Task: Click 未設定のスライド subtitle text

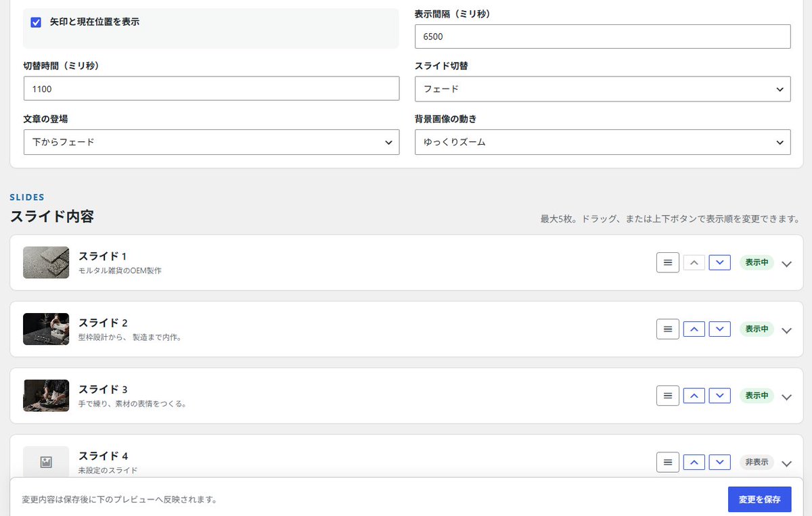Action: (x=108, y=470)
